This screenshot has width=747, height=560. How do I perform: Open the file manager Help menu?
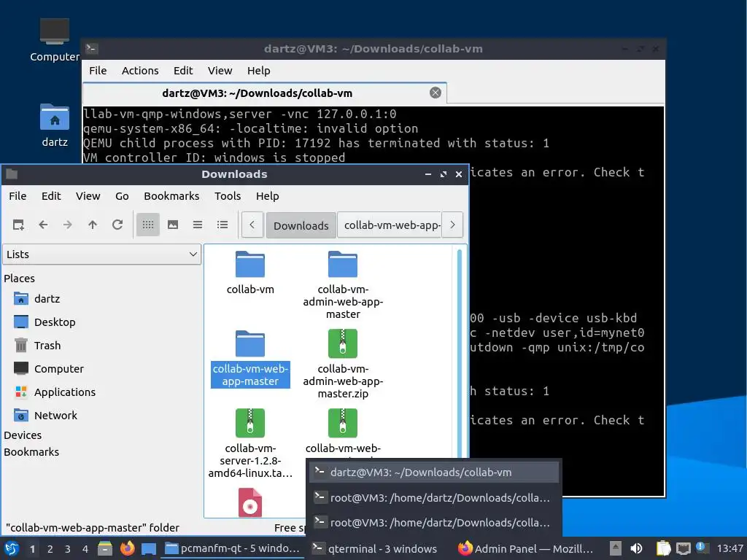[267, 196]
